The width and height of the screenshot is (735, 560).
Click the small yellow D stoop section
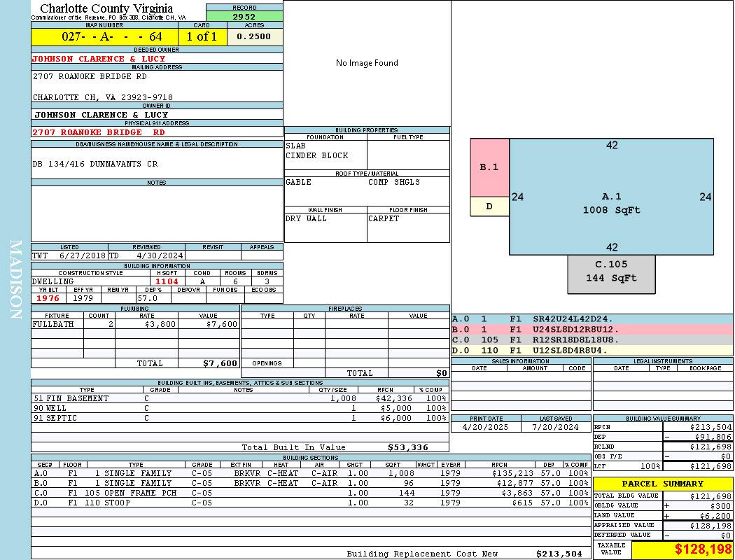click(489, 206)
